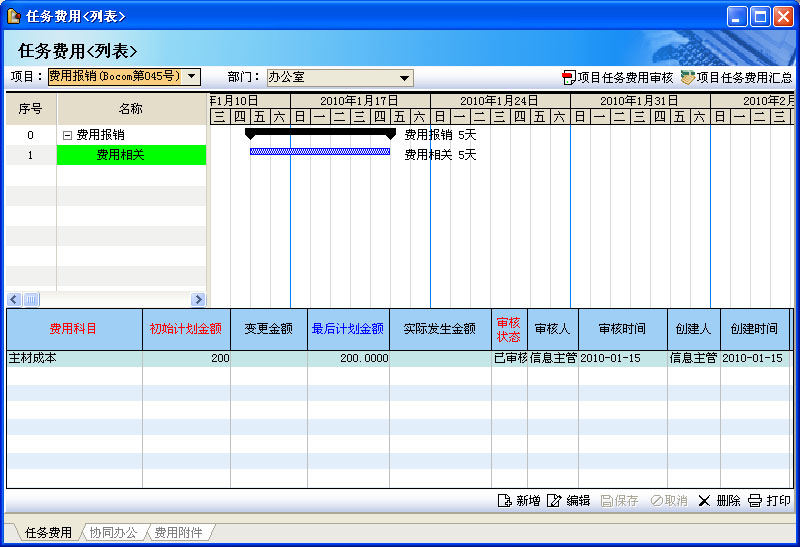Click the blue 费用相关 Gantt bar

tap(319, 152)
